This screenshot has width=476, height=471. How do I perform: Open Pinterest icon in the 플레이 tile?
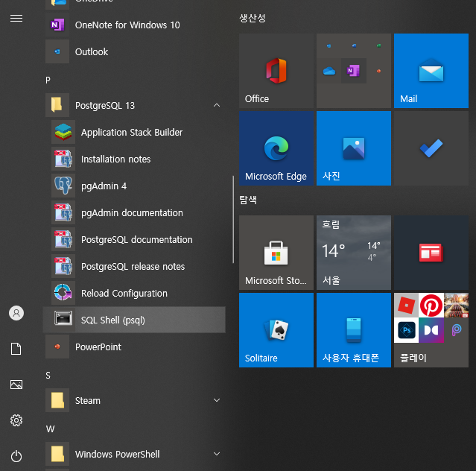pos(431,306)
